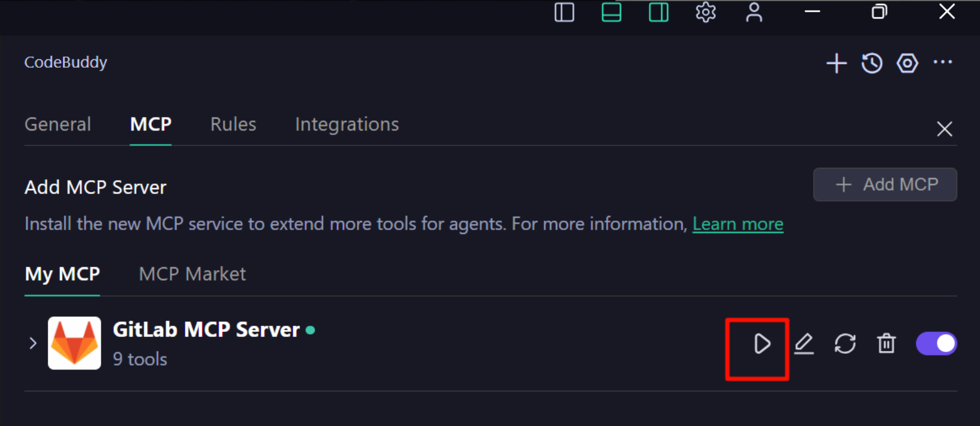This screenshot has width=980, height=426.
Task: Open the CodeBuddy more options menu
Action: [x=943, y=63]
